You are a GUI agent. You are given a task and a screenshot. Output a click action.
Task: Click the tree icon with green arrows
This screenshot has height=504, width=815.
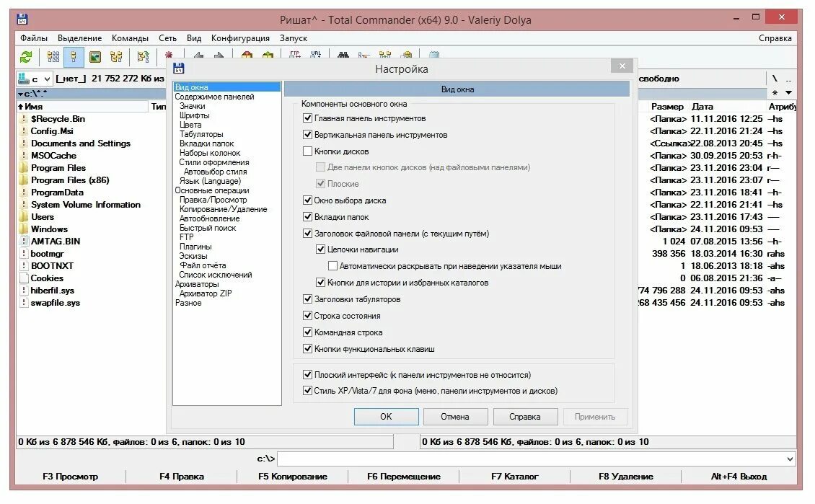click(x=143, y=57)
